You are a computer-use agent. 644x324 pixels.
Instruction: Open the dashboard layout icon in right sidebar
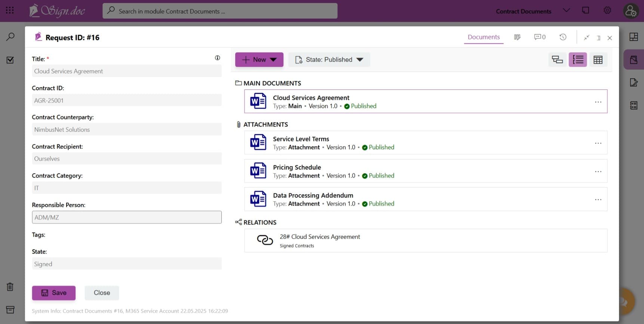click(634, 37)
